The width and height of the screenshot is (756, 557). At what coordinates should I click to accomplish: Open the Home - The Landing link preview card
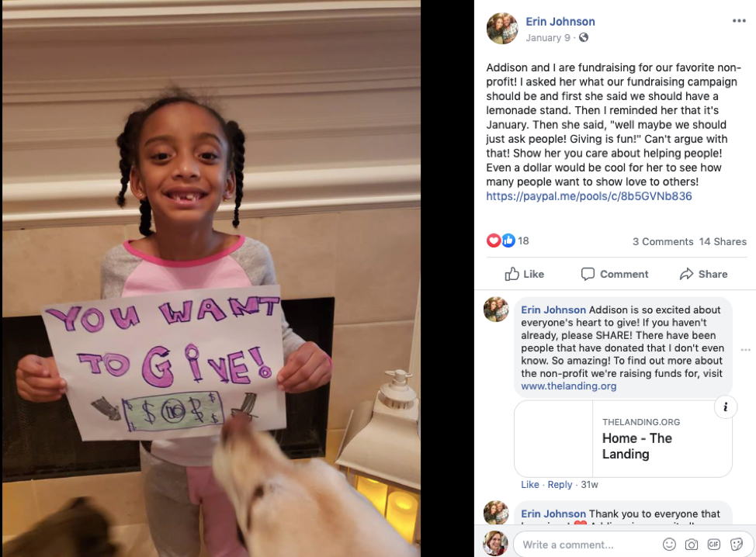point(623,439)
